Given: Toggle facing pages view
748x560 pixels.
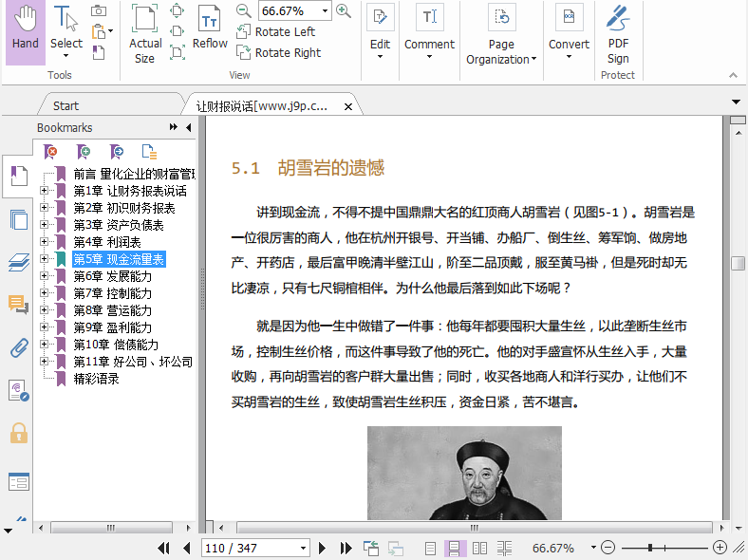Looking at the screenshot, I should [480, 548].
